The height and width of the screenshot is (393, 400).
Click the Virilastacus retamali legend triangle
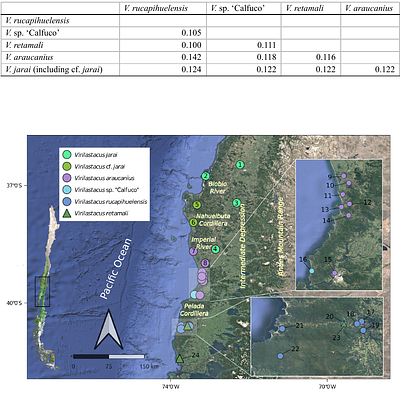coord(67,213)
